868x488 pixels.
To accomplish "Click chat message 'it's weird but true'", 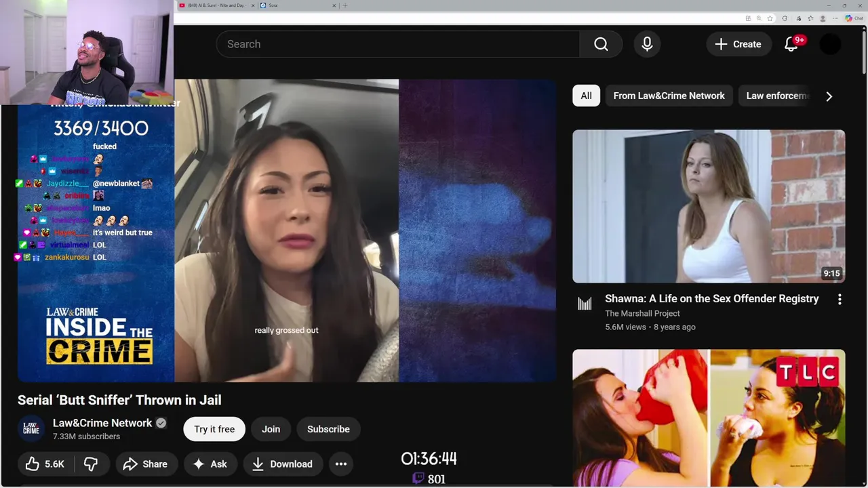I will pos(123,232).
